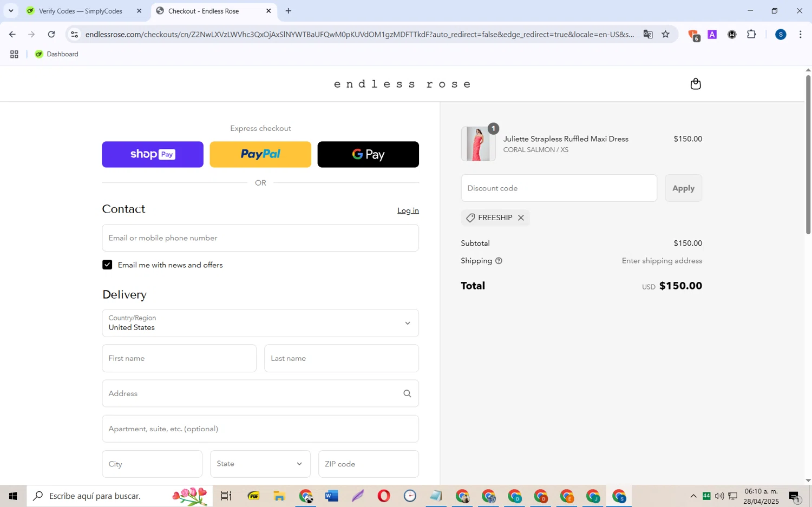Screen dimensions: 812x507
Task: Click the red shield extension with badge 6
Action: [x=693, y=35]
